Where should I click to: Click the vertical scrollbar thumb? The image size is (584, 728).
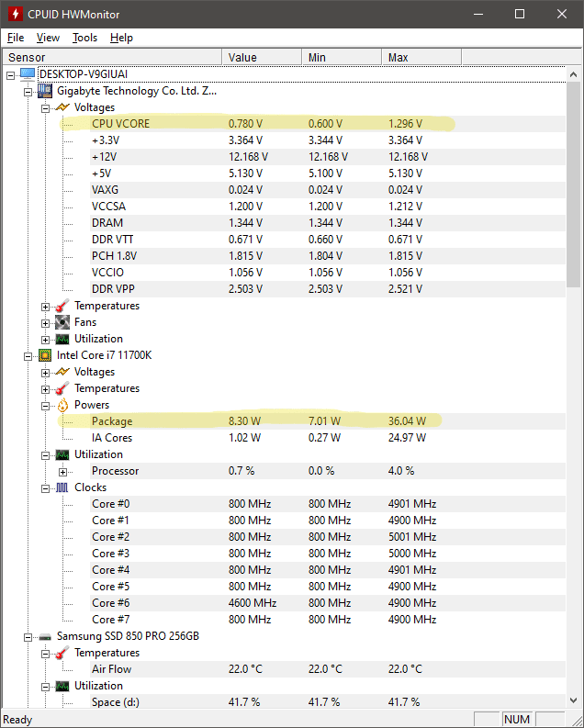[x=573, y=185]
